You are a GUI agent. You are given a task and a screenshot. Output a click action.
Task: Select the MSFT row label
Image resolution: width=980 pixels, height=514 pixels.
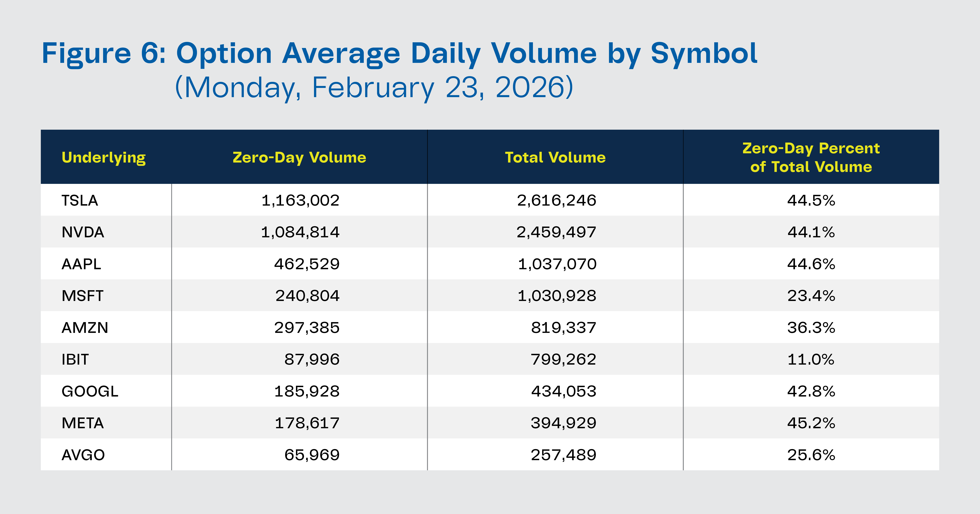click(83, 296)
